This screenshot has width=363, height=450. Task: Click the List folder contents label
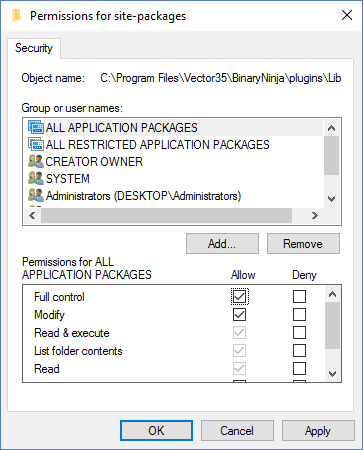78,351
